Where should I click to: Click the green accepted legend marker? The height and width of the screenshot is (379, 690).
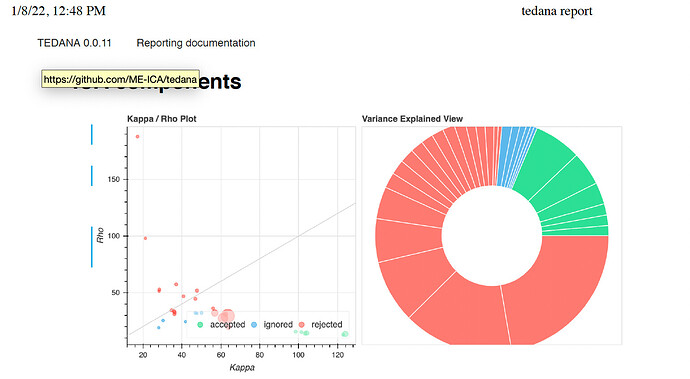(x=200, y=325)
